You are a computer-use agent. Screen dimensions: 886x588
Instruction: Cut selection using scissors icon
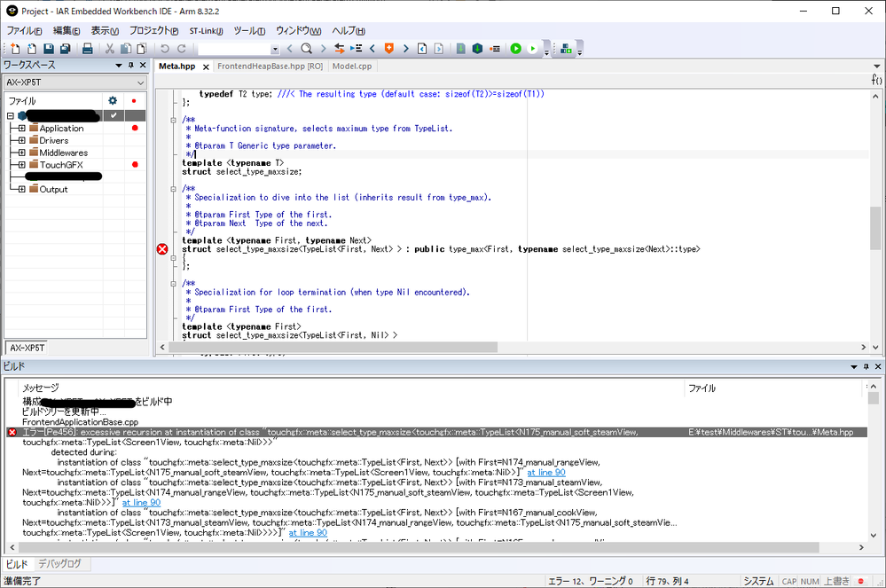pos(110,49)
